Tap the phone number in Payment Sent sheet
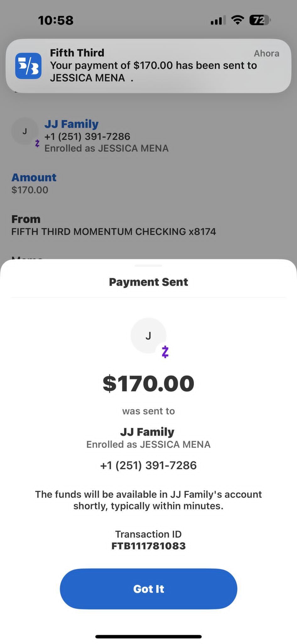The height and width of the screenshot is (644, 297). click(x=148, y=465)
